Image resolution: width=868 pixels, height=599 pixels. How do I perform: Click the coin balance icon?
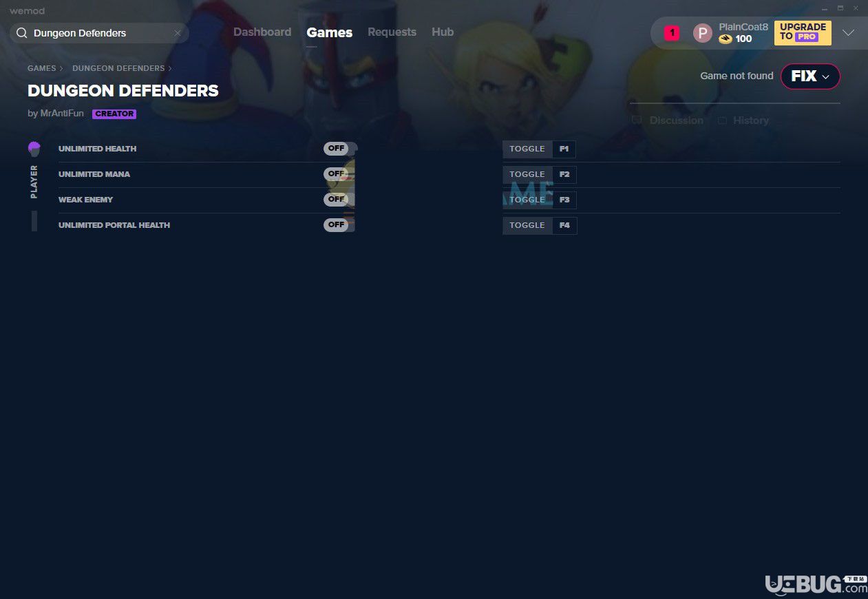(726, 39)
